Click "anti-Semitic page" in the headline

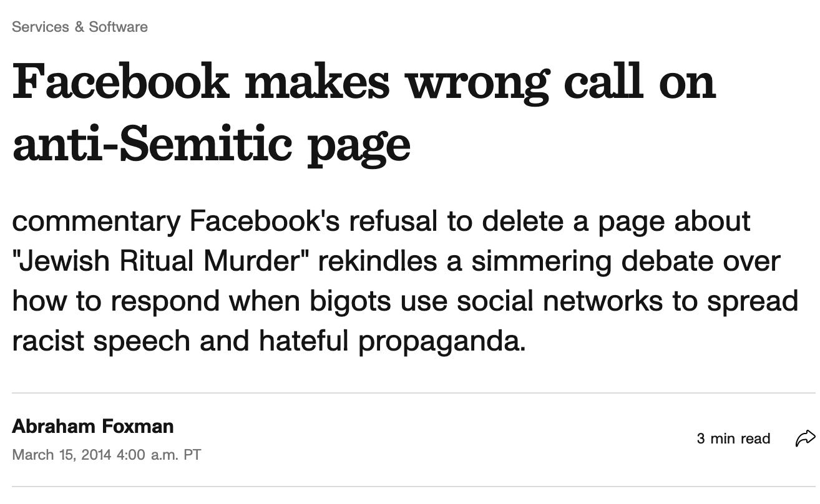pyautogui.click(x=211, y=143)
